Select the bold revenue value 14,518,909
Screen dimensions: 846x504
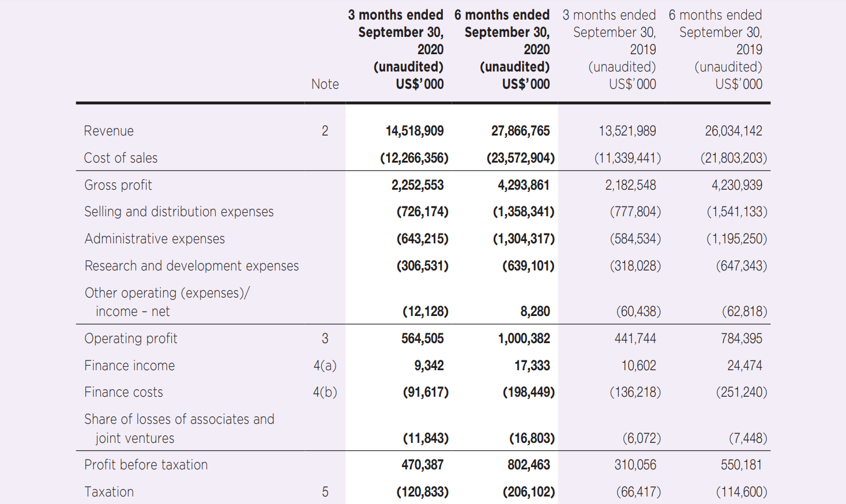[x=414, y=131]
